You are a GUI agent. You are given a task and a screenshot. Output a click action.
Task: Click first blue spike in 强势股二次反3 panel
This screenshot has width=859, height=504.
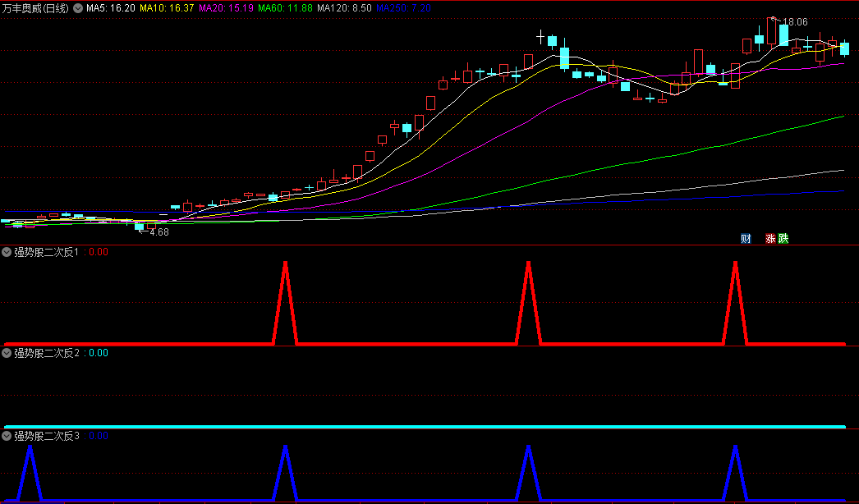coord(30,471)
